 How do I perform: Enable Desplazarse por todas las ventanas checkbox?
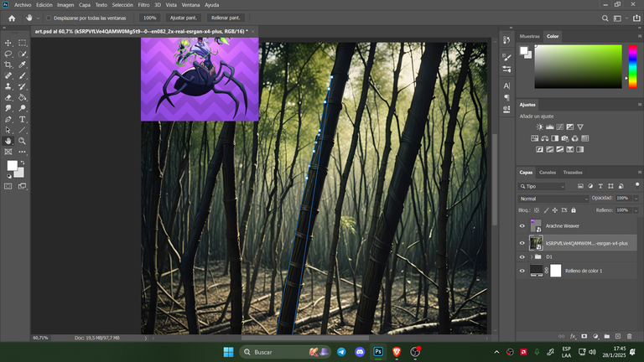tap(49, 18)
